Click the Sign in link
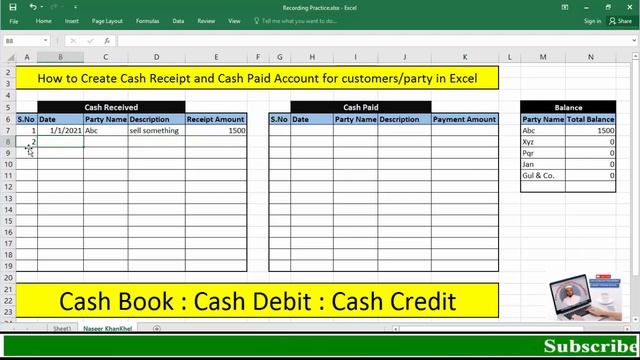The width and height of the screenshot is (640, 360). [592, 21]
